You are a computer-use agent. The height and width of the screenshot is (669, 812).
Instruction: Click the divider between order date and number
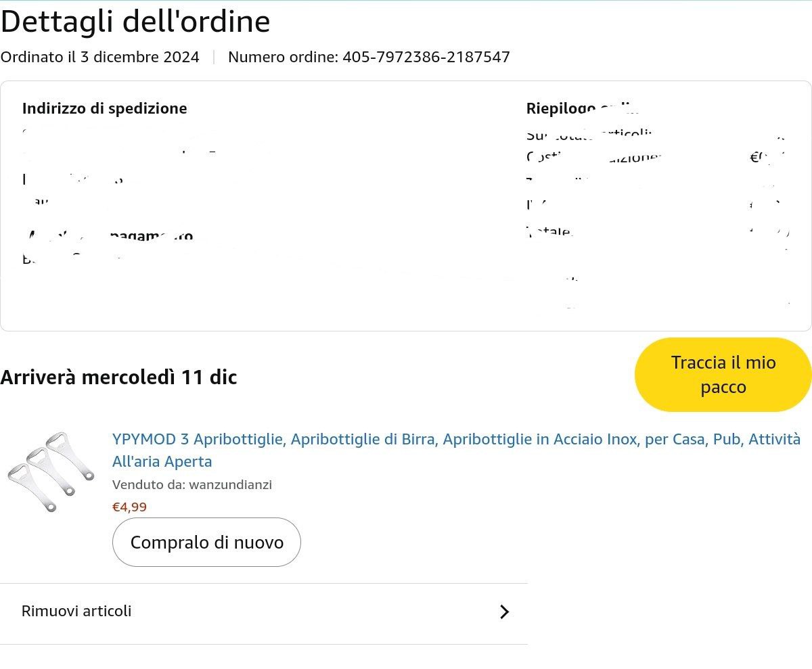214,57
